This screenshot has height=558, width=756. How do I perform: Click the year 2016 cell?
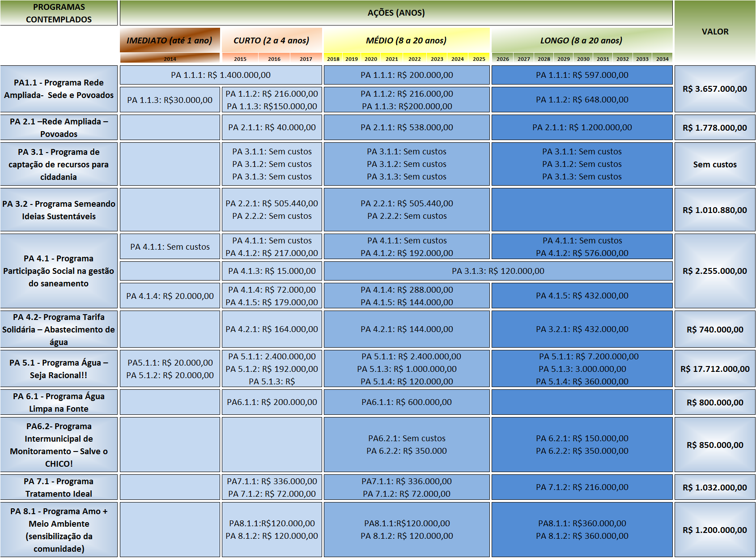274,59
